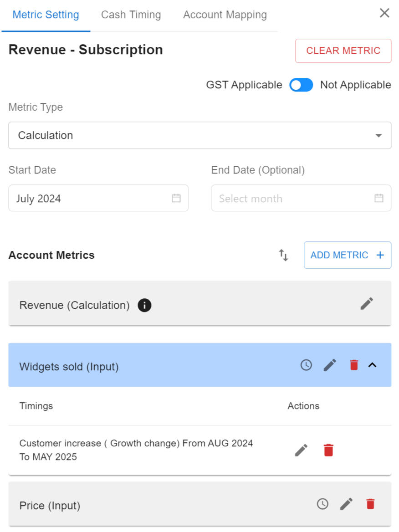Viewport: 399px width, 532px height.
Task: Toggle the GST Applicable switch
Action: pos(301,85)
